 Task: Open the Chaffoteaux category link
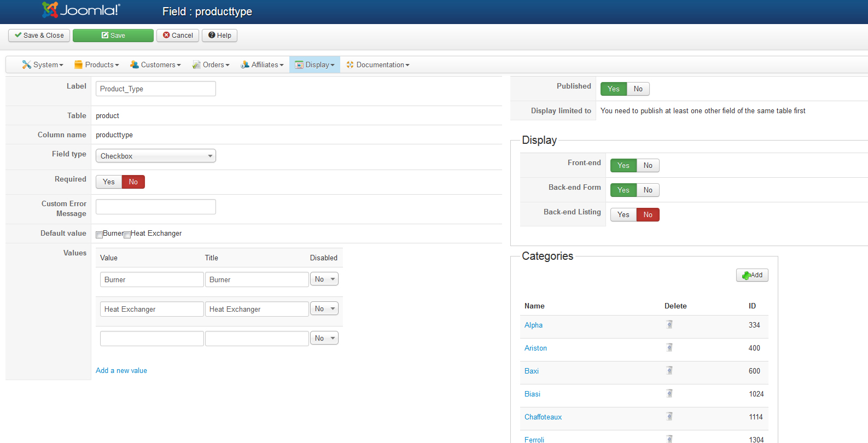(x=543, y=417)
